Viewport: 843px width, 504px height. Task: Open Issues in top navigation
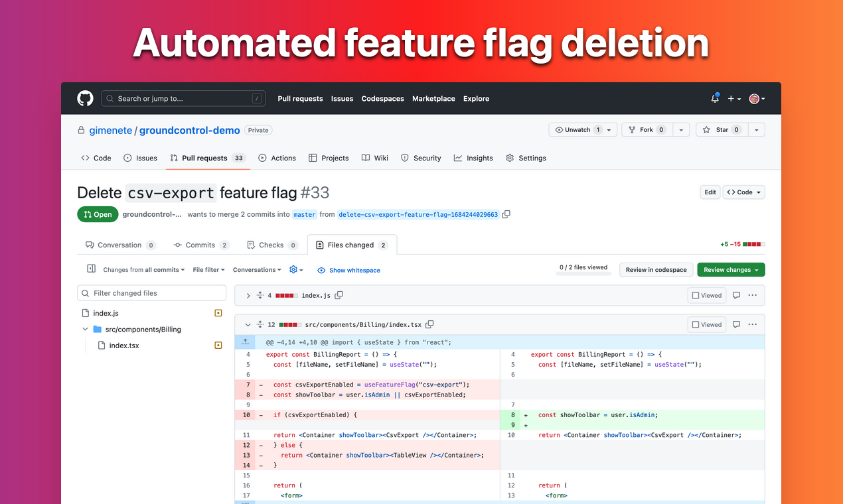pyautogui.click(x=342, y=99)
